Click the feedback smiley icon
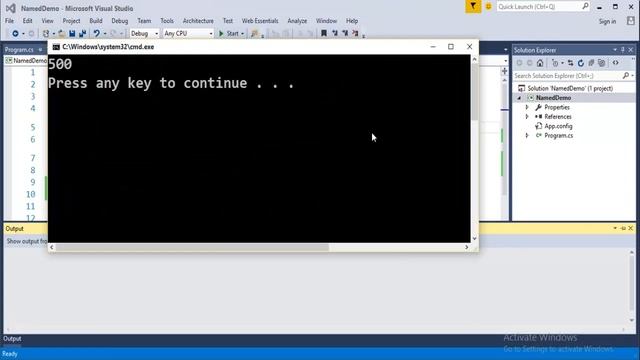Screen dimensions: 640x360 (x=488, y=7)
